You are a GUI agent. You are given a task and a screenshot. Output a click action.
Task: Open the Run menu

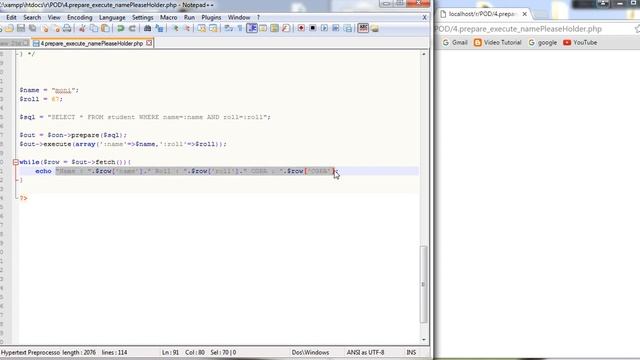pyautogui.click(x=189, y=18)
